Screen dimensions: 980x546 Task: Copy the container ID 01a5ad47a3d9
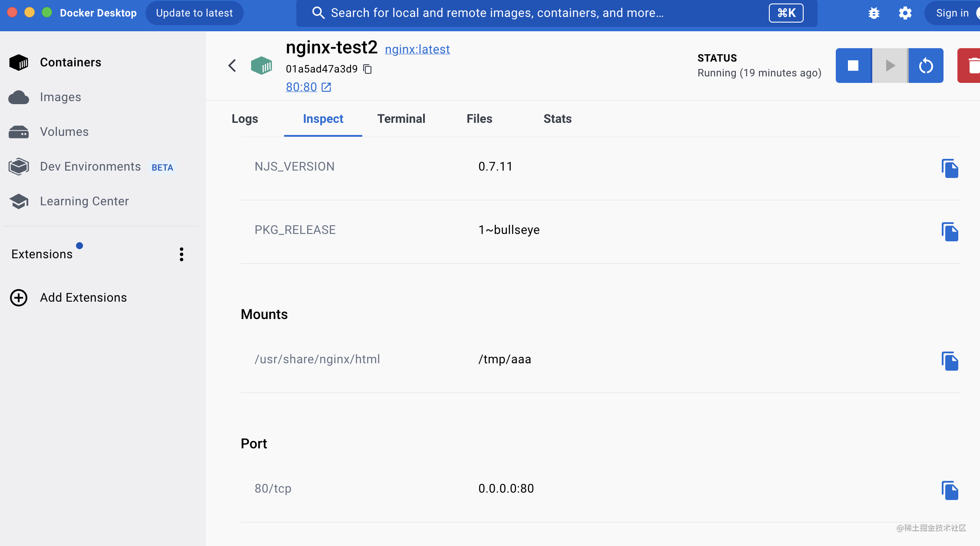click(367, 69)
